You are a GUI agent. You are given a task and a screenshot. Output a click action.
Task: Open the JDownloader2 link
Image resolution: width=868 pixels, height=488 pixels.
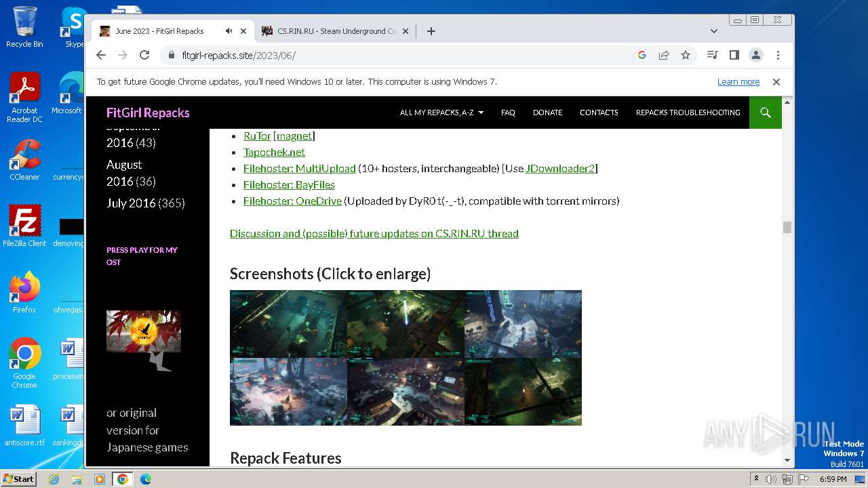pos(560,168)
